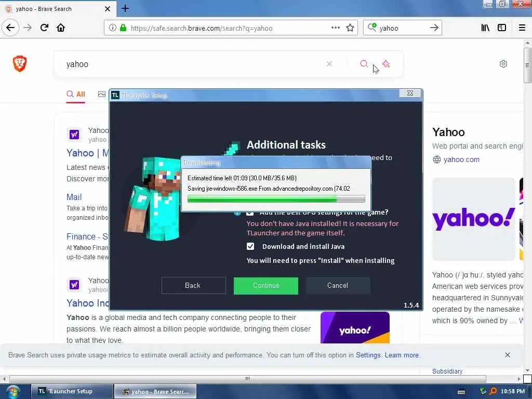This screenshot has width=532, height=399.
Task: Click the green Continue button
Action: point(265,286)
